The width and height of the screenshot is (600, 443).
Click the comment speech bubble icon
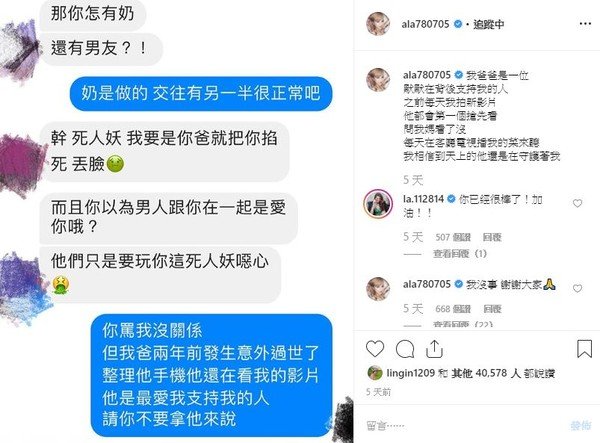pyautogui.click(x=405, y=349)
